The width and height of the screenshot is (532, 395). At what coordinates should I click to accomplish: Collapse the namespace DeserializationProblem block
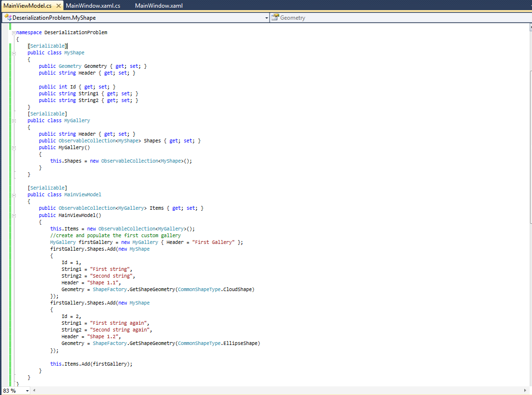14,33
